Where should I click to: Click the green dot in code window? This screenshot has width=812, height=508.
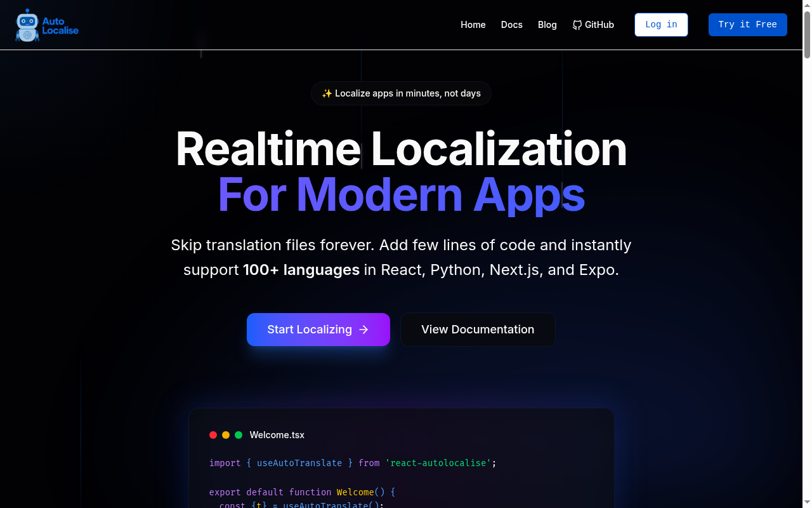click(239, 435)
